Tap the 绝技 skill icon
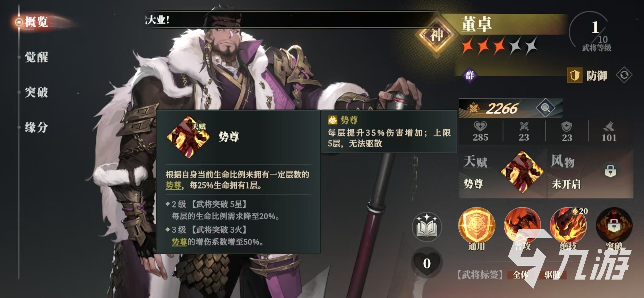The width and height of the screenshot is (644, 298). (568, 226)
